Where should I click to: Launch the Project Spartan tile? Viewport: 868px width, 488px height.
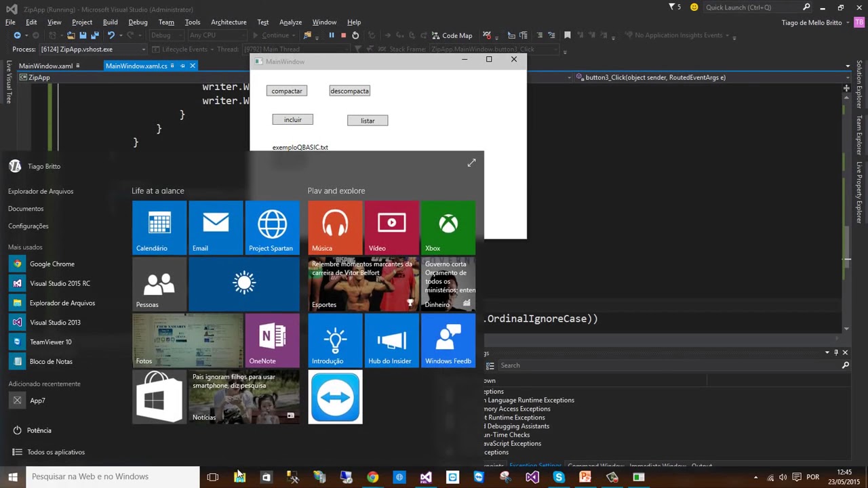coord(272,227)
